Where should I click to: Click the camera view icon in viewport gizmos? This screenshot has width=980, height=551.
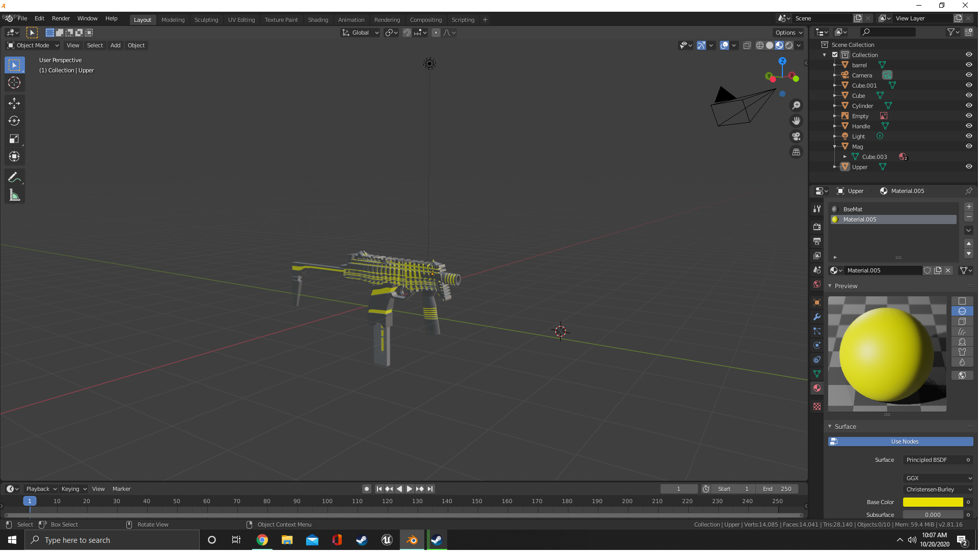[x=796, y=136]
